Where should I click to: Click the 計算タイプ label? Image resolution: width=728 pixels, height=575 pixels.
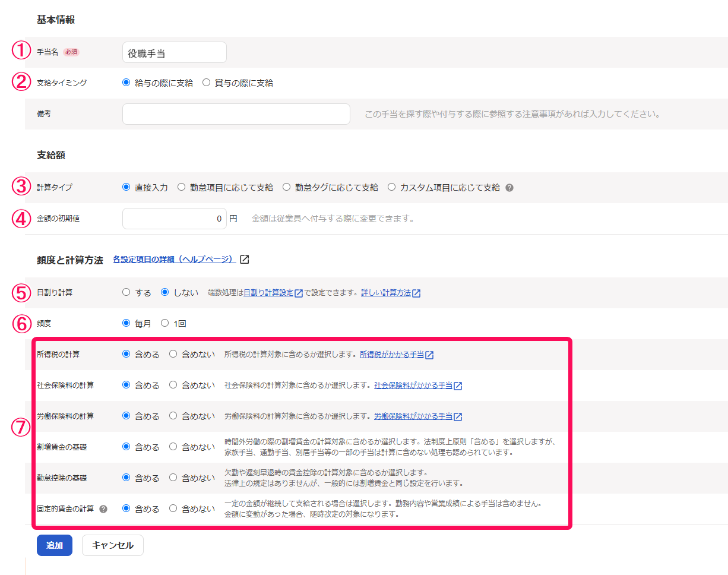coord(55,188)
